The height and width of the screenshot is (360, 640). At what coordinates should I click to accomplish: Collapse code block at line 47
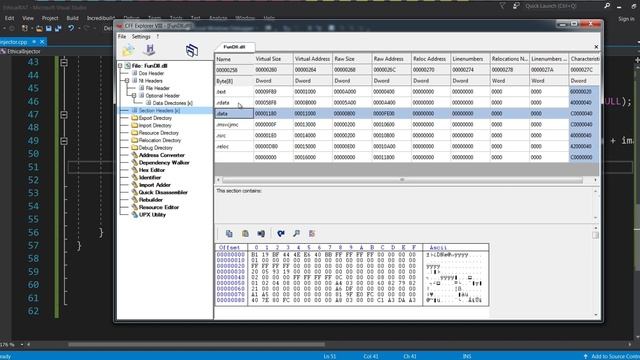coord(64,115)
